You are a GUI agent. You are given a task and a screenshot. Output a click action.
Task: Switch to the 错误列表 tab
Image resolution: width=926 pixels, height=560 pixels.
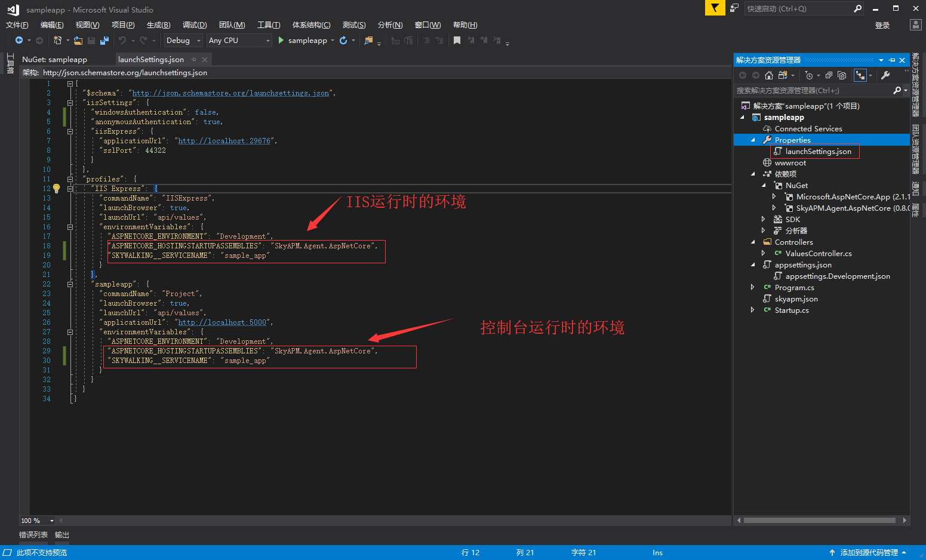pyautogui.click(x=33, y=535)
